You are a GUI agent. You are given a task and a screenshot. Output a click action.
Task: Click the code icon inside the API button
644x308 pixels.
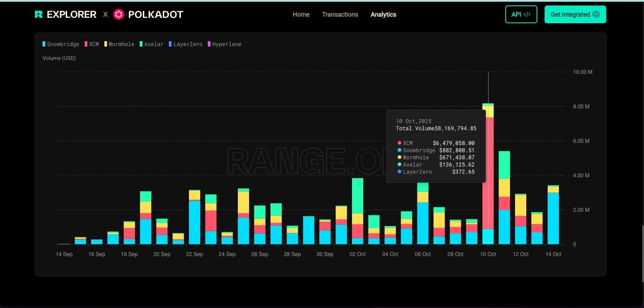pyautogui.click(x=527, y=14)
